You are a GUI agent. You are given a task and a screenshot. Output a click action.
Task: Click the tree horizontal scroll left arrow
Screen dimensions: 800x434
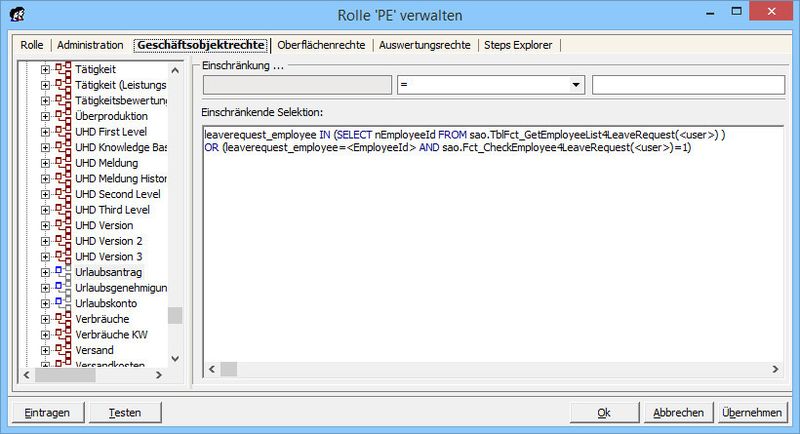point(27,375)
